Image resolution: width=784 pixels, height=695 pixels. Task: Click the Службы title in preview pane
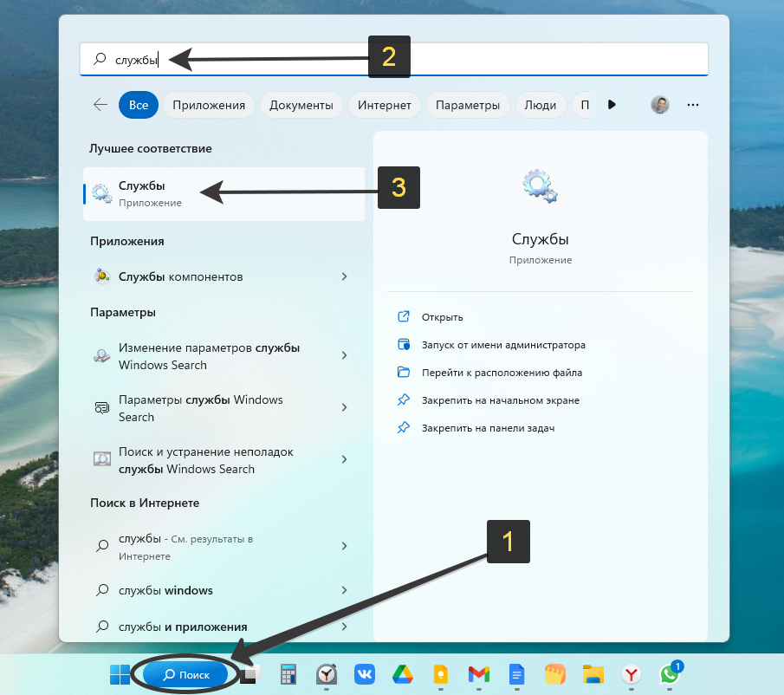540,239
